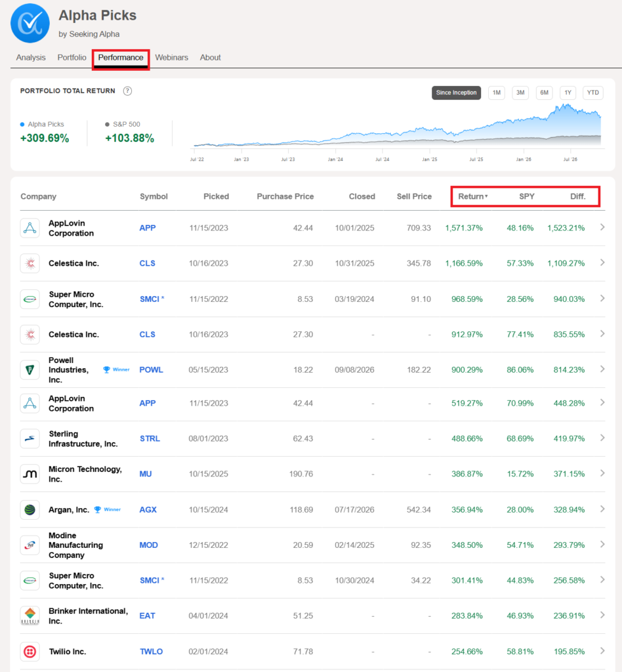Expand the Modine Manufacturing row chevron
622x672 pixels.
(x=602, y=545)
